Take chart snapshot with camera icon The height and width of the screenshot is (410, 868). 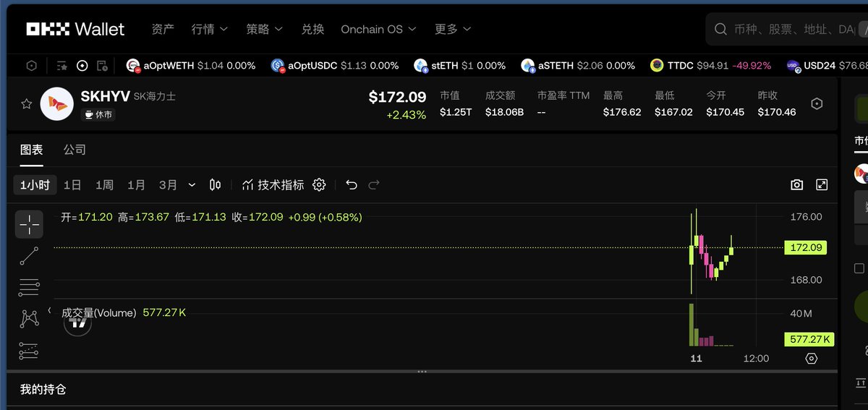tap(797, 185)
